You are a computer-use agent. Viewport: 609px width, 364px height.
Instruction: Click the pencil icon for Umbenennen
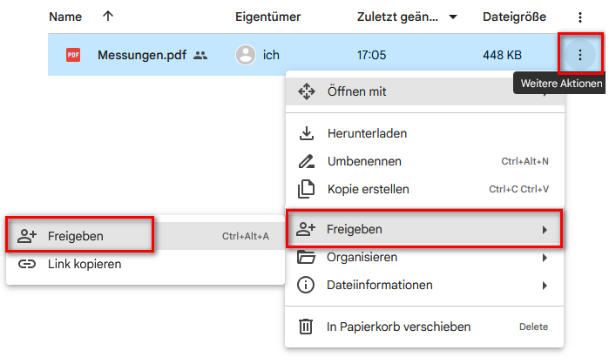[x=306, y=161]
